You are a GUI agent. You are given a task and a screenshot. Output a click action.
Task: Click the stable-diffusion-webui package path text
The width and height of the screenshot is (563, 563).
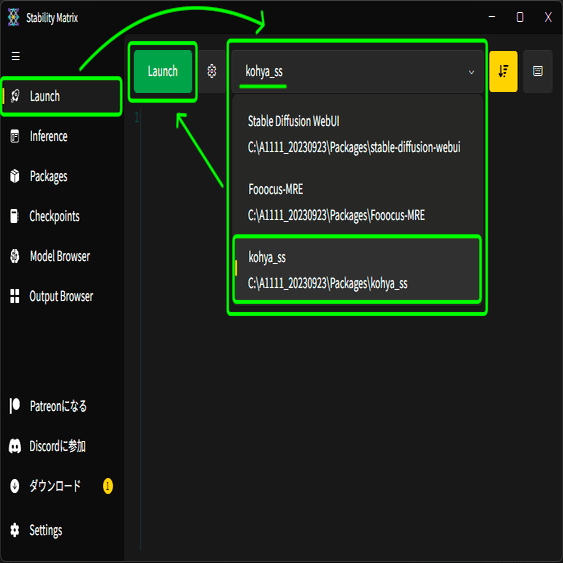coord(354,147)
